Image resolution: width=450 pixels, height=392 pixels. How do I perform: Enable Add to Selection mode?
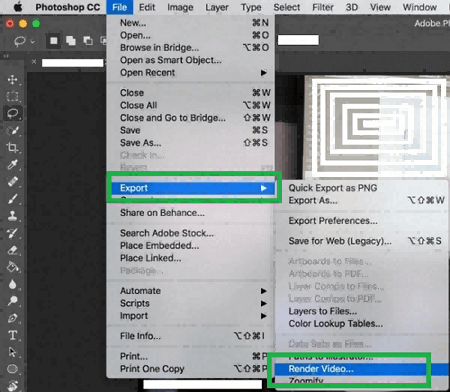pyautogui.click(x=71, y=41)
